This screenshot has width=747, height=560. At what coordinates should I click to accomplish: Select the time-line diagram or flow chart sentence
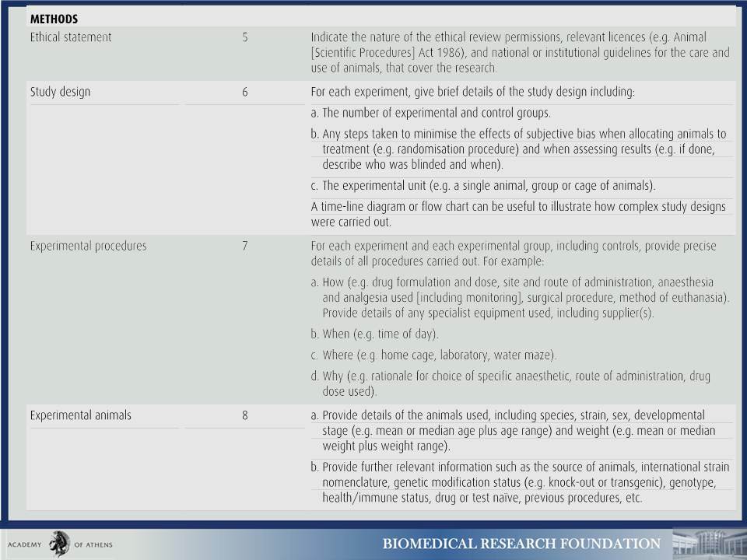(x=518, y=215)
